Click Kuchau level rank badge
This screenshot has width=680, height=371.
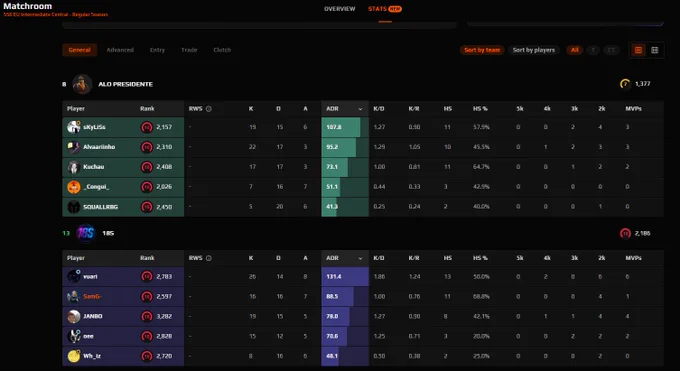point(147,167)
